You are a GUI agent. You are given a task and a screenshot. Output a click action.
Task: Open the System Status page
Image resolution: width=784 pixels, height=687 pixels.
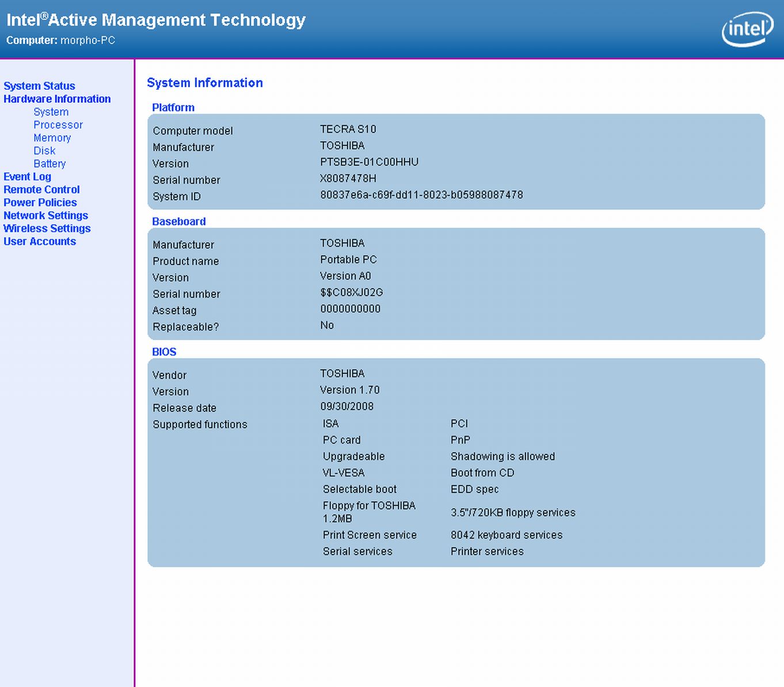pos(39,86)
